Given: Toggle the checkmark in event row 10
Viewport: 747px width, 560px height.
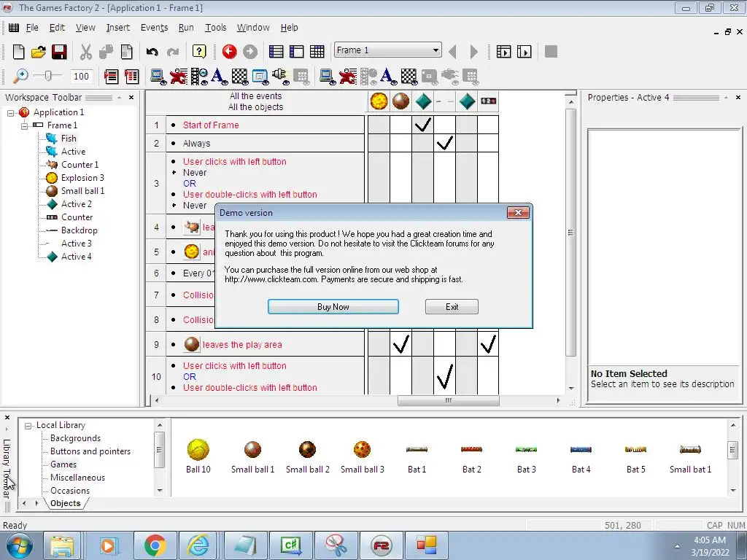Looking at the screenshot, I should coord(444,376).
